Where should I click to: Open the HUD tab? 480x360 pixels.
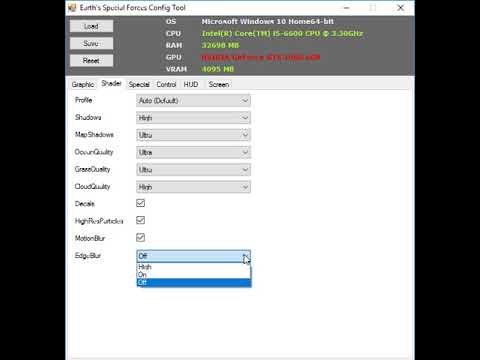pyautogui.click(x=191, y=85)
